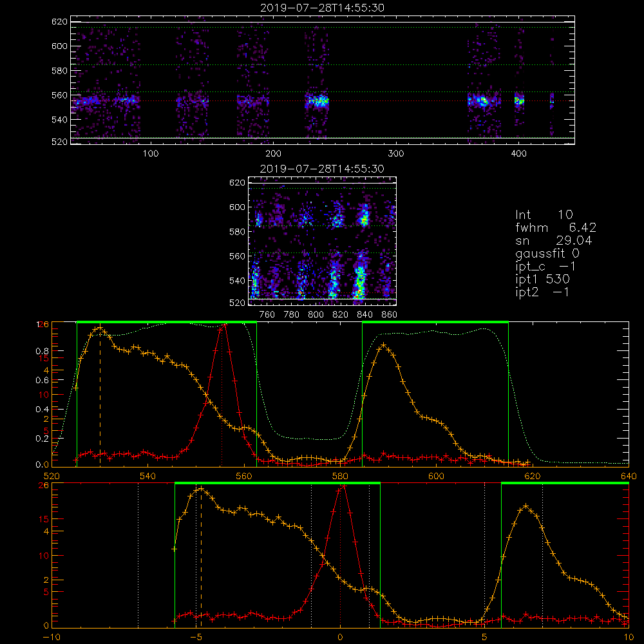Viewport: 644px width, 644px height.
Task: Click white y-axis label 0.4 on upper profile plot
Action: coord(43,409)
